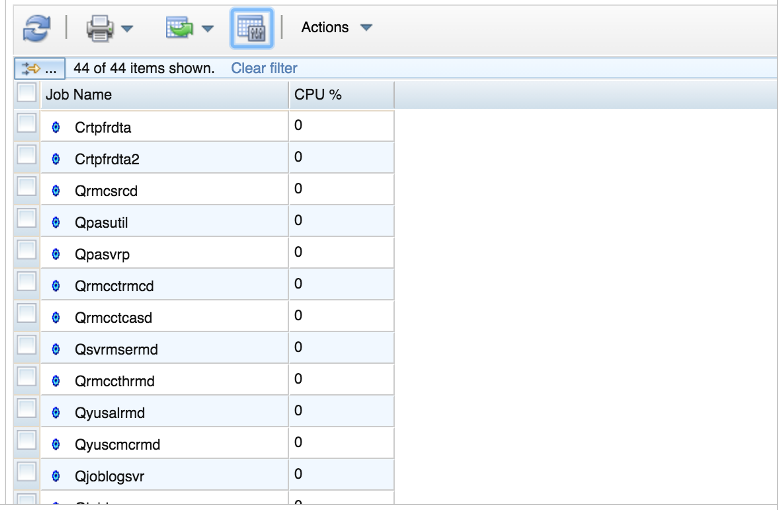Image resolution: width=780 pixels, height=510 pixels.
Task: Click the printer icon
Action: tap(100, 28)
